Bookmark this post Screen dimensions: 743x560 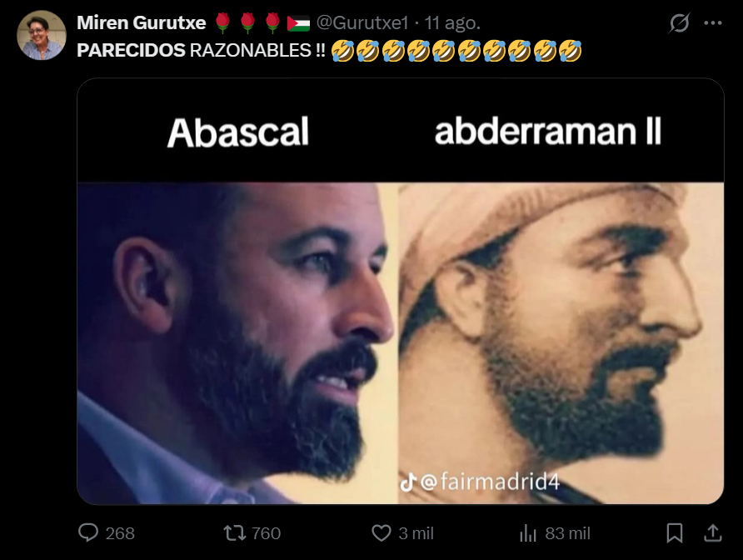click(x=675, y=533)
